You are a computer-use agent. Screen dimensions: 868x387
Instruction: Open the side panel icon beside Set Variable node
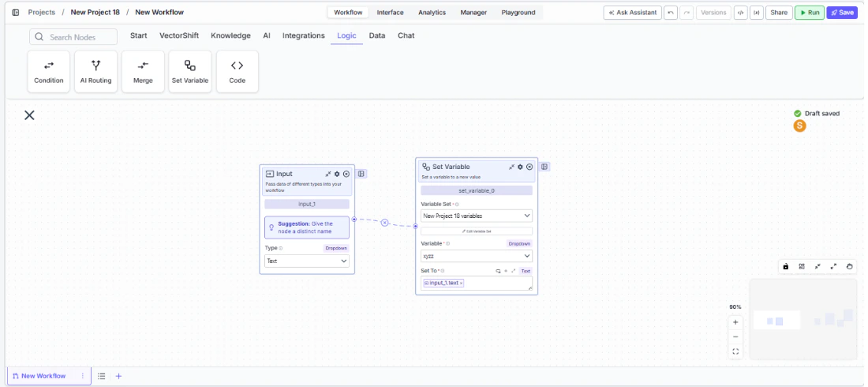pyautogui.click(x=545, y=167)
